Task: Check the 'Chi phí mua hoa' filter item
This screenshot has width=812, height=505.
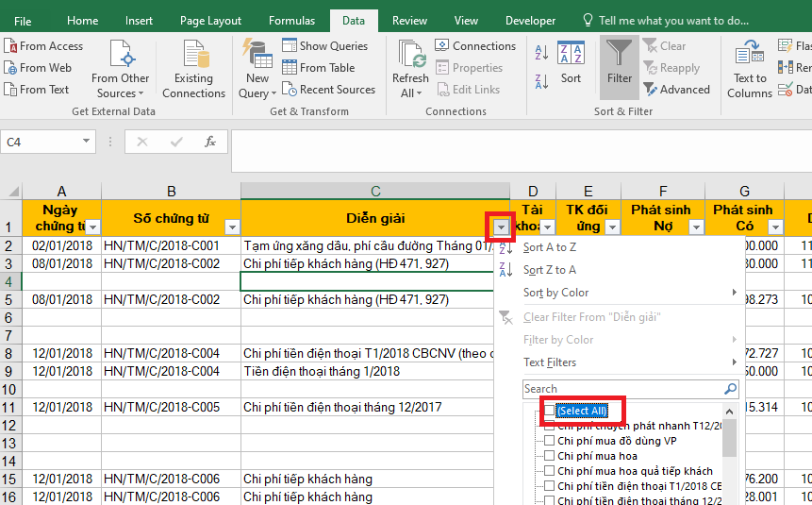Action: click(550, 456)
